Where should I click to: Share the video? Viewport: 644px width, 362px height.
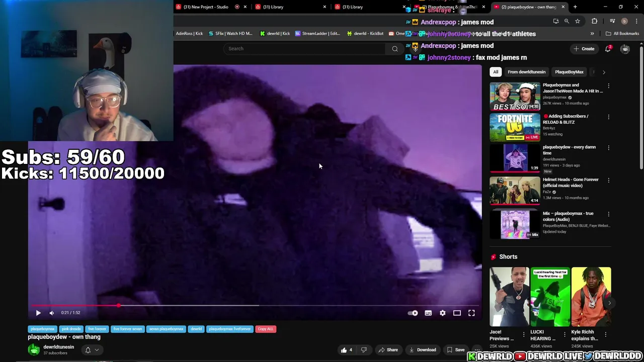point(388,350)
